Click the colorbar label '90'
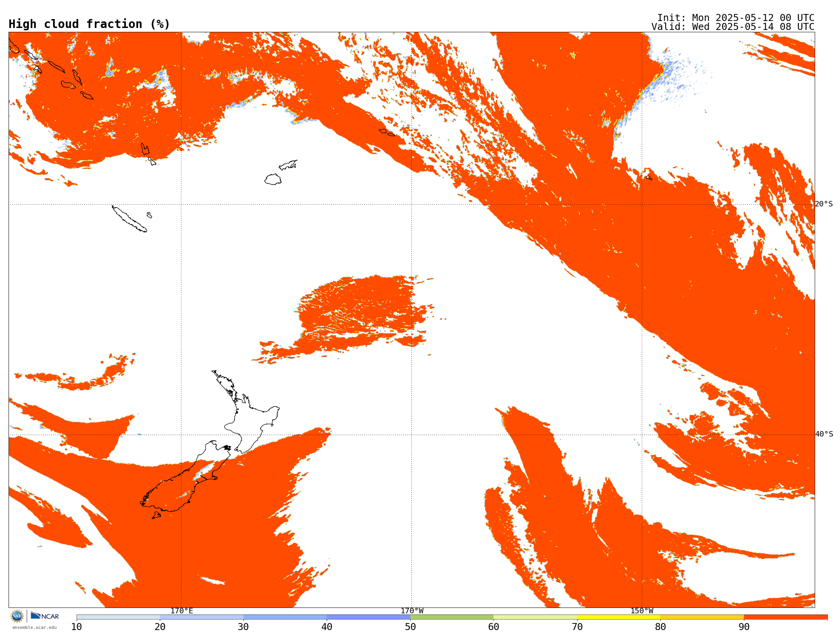The width and height of the screenshot is (840, 632). [x=744, y=627]
